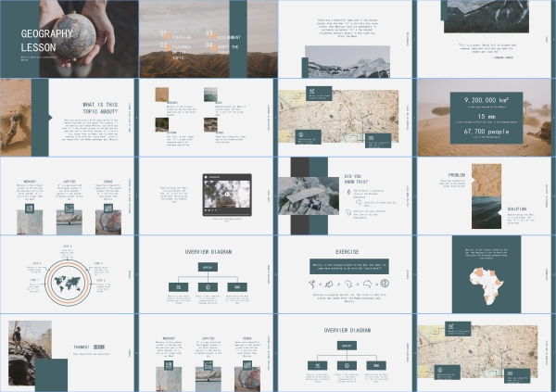Click the mountain landscape table of contents slide
Screen dimensions: 556x392
[x=208, y=38]
